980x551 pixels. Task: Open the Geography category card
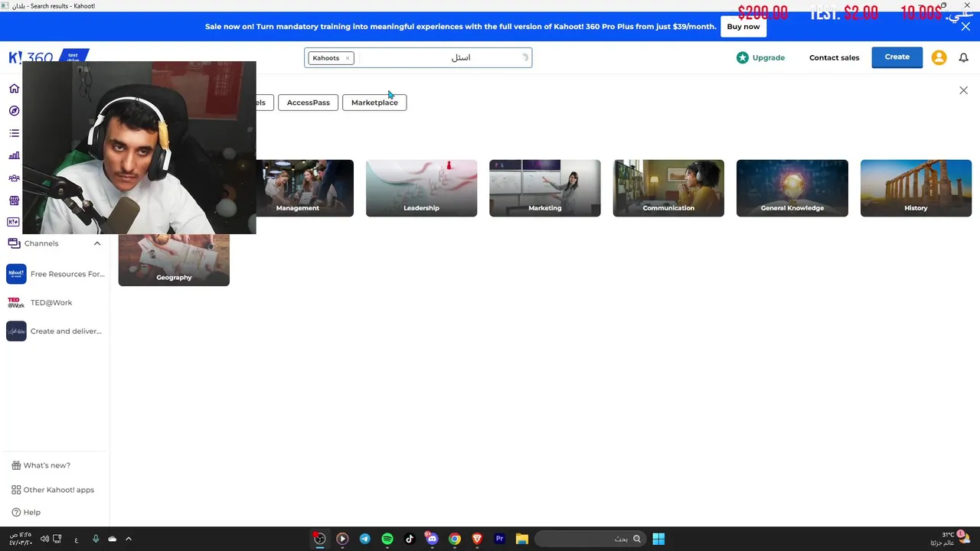coord(174,260)
